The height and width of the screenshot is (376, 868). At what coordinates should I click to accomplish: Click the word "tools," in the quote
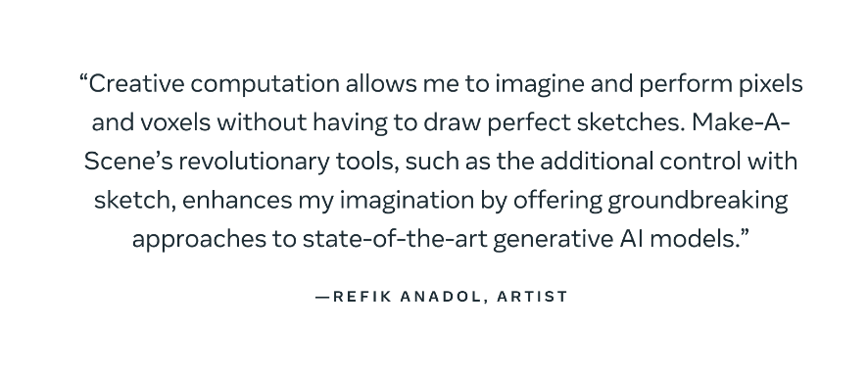[x=367, y=162]
